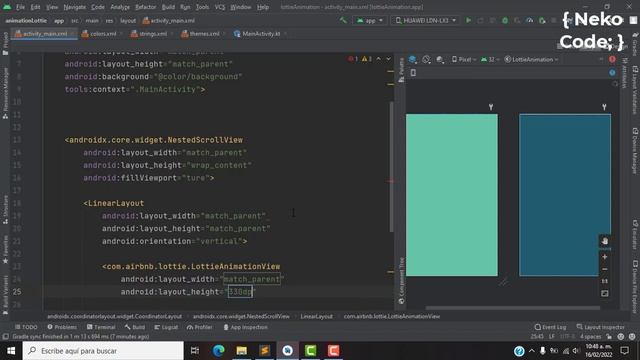Click the blueprint preview surface
This screenshot has width=640, height=360.
pos(565,195)
